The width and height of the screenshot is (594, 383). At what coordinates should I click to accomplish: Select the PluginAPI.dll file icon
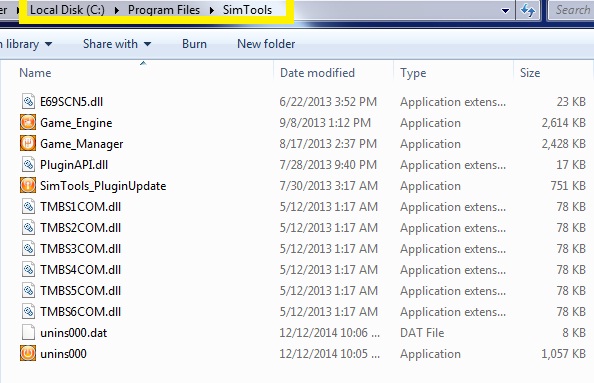(28, 164)
